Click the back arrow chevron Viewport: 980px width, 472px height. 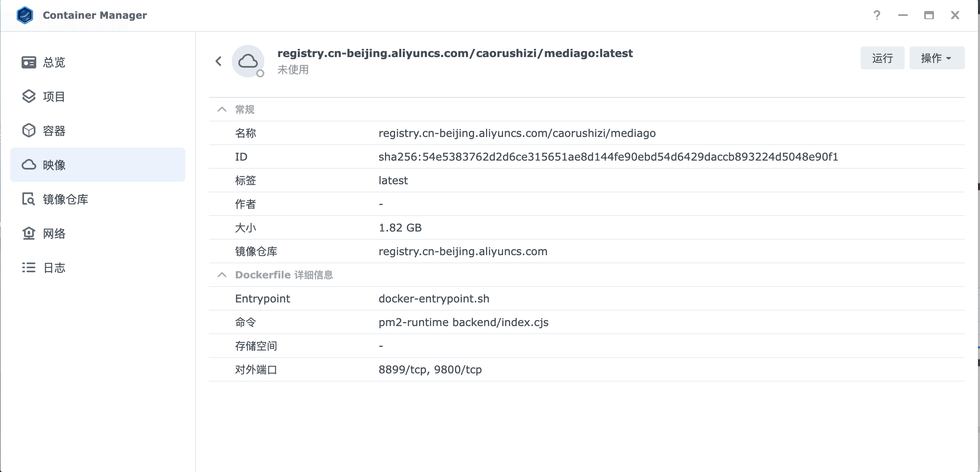[219, 61]
